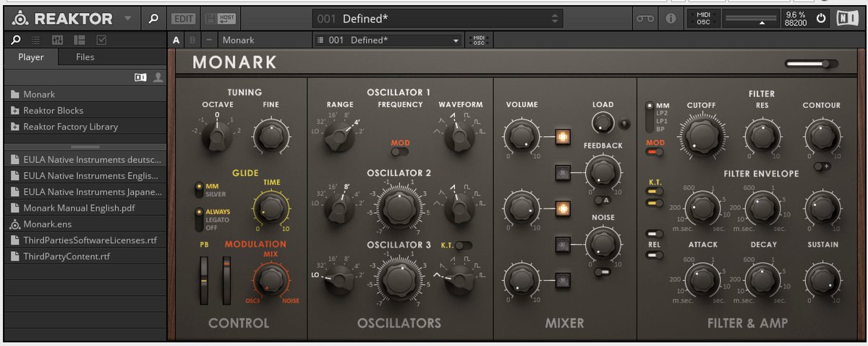This screenshot has height=346, width=868.
Task: Toggle the REL release switch
Action: click(655, 255)
